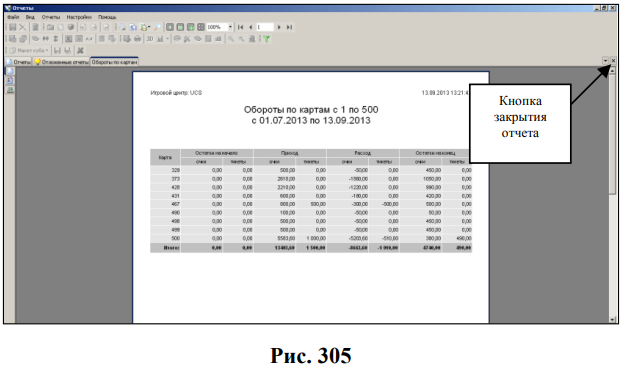This screenshot has height=370, width=623.
Task: Click the page number input field
Action: [x=265, y=27]
